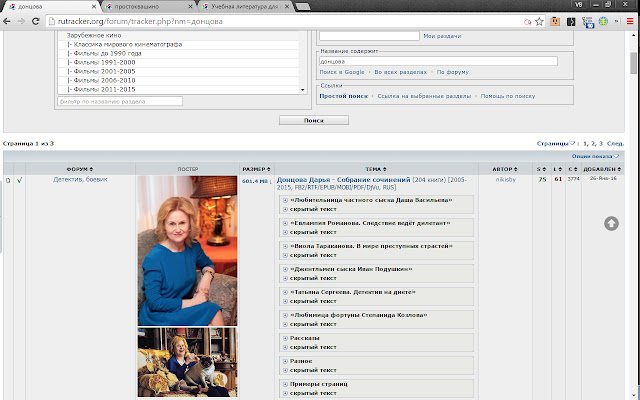Sort results by Форум column
Image resolution: width=640 pixels, height=400 pixels.
pos(80,169)
